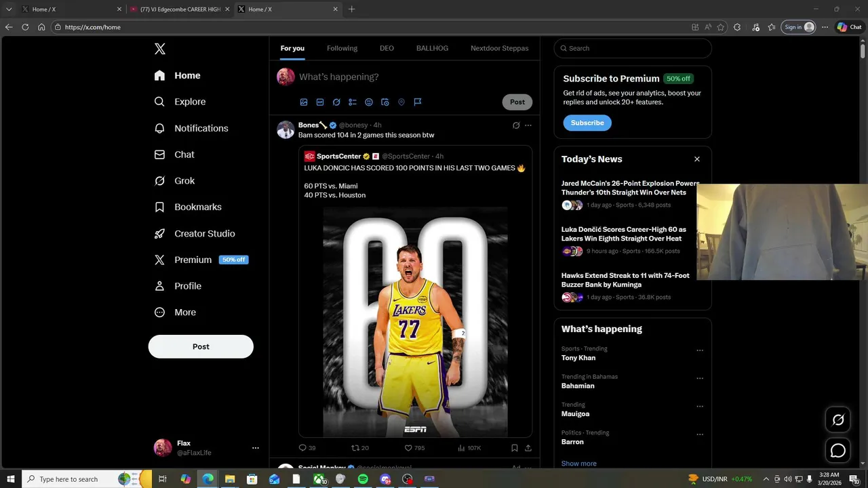This screenshot has width=868, height=488.
Task: Open Creator Studio in the sidebar
Action: tap(195, 233)
